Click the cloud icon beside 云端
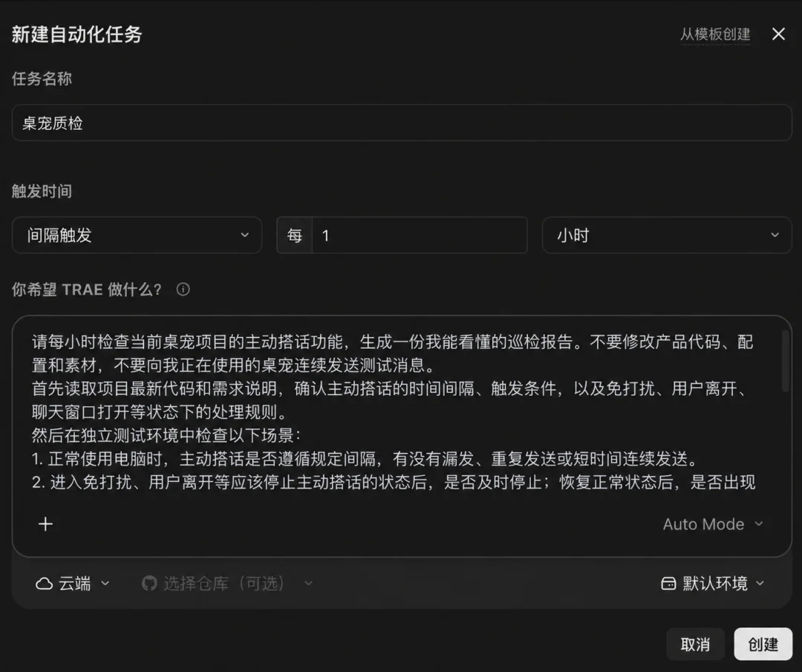The image size is (802, 672). point(44,584)
